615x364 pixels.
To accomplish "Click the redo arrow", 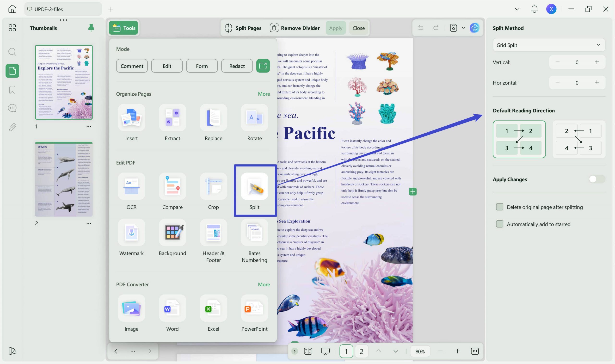I will [x=436, y=28].
